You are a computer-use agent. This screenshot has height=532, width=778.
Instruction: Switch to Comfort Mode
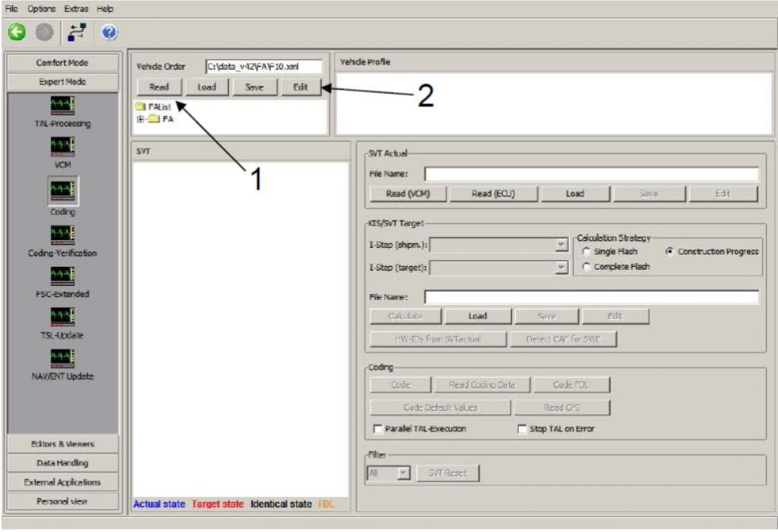point(63,62)
